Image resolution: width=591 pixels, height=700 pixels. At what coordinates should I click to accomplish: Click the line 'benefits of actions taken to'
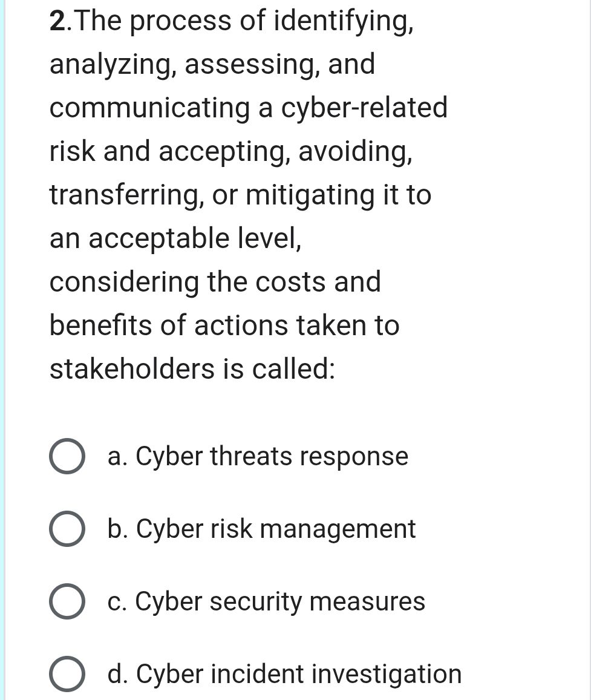[224, 325]
